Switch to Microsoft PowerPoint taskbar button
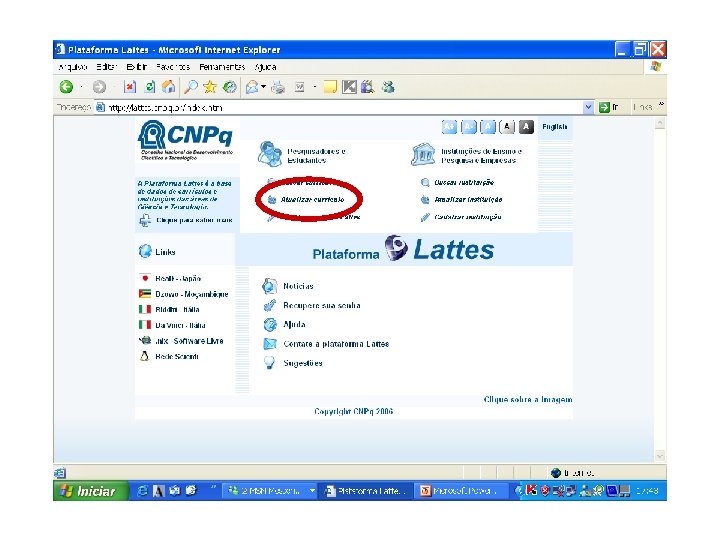Viewport: 720px width, 540px height. click(x=461, y=491)
